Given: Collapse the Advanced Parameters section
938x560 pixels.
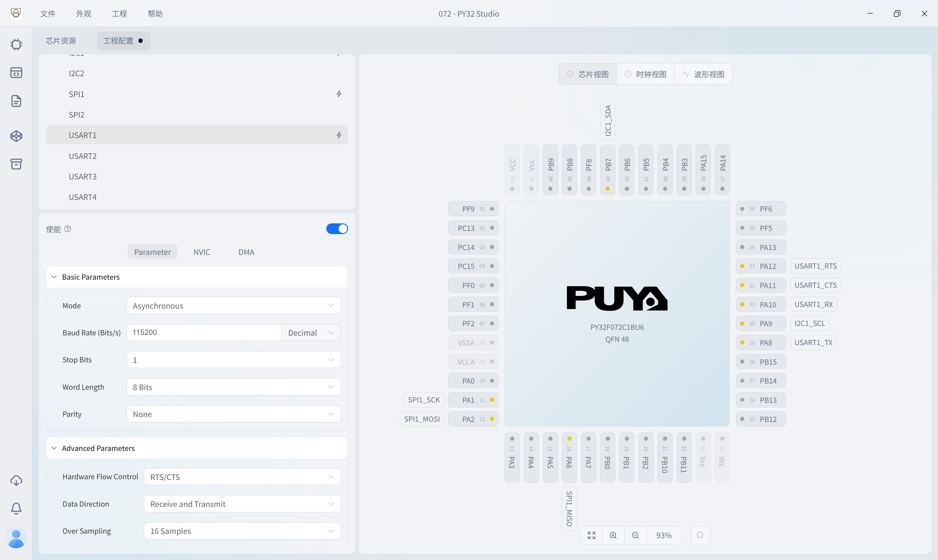Looking at the screenshot, I should click(x=54, y=448).
